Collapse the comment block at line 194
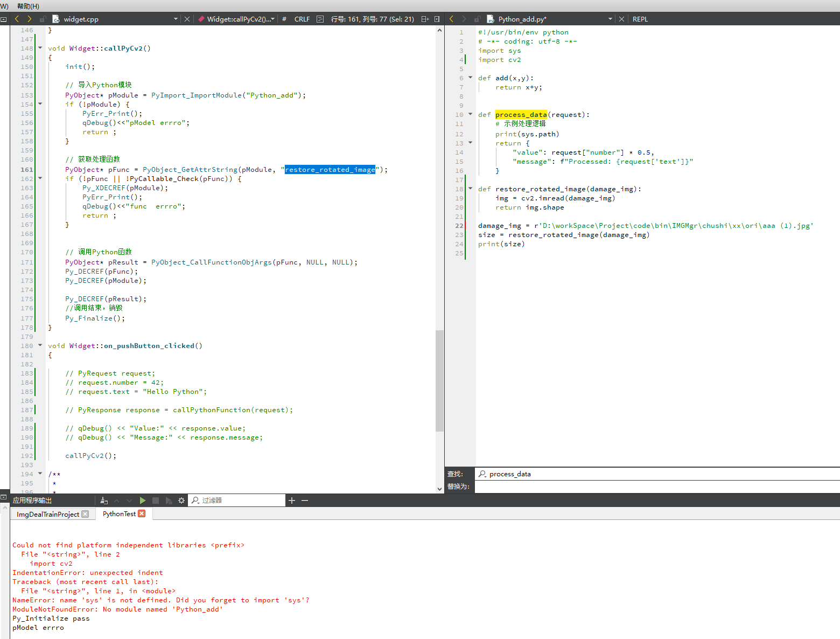 [x=40, y=473]
